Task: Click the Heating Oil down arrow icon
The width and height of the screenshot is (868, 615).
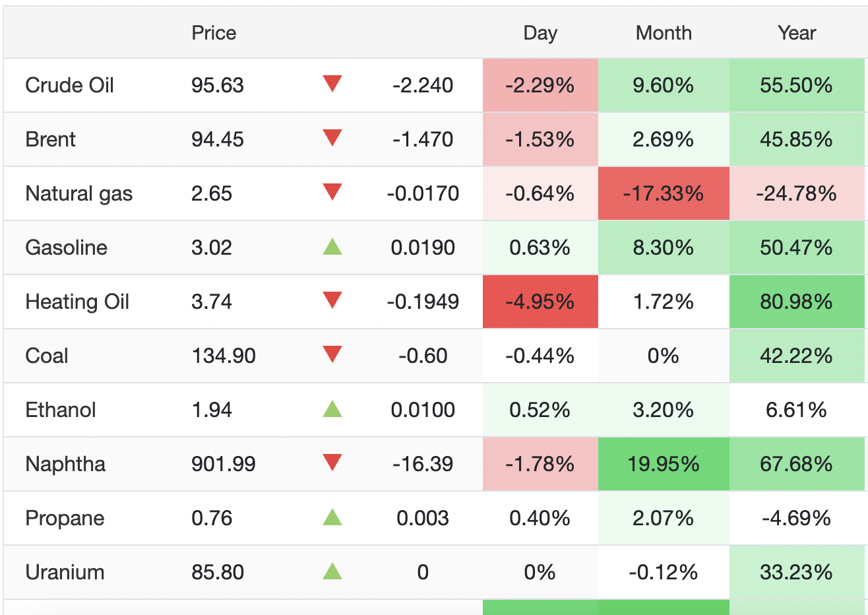Action: pyautogui.click(x=332, y=300)
